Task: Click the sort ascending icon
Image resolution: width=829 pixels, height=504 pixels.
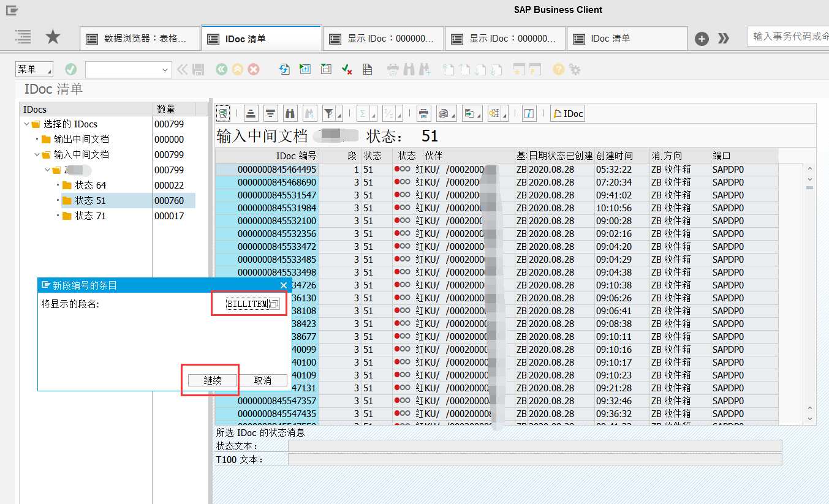Action: pyautogui.click(x=251, y=113)
